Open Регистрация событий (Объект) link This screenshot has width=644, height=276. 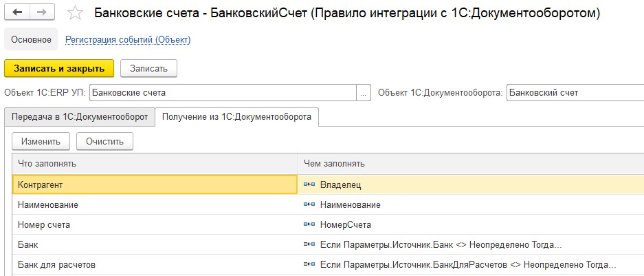(x=128, y=40)
